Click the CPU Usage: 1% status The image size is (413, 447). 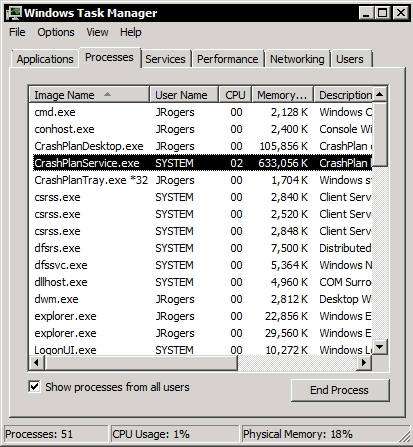pos(175,434)
